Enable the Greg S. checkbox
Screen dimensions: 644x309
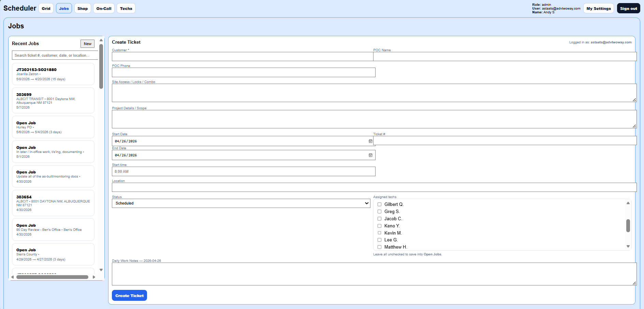point(380,211)
